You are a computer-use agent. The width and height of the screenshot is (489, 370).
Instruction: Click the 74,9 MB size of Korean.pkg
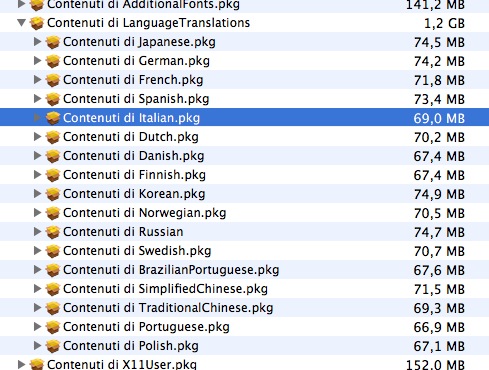439,194
